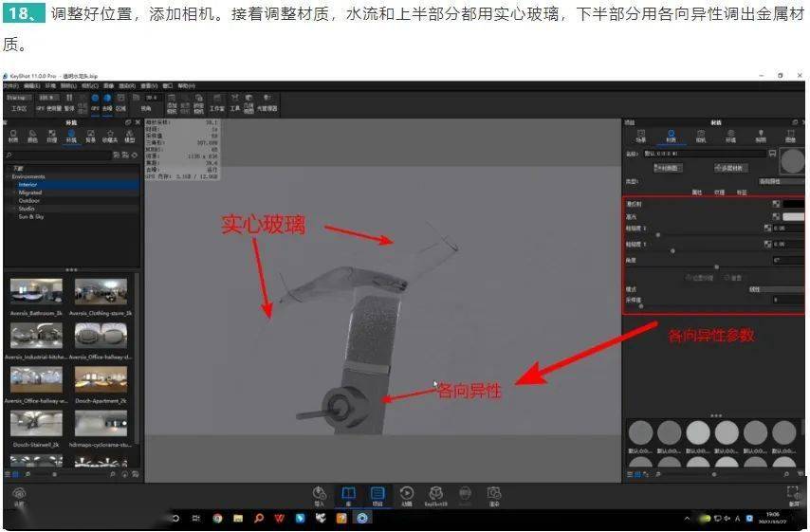
Task: Click the Multi-Material button
Action: [731, 168]
